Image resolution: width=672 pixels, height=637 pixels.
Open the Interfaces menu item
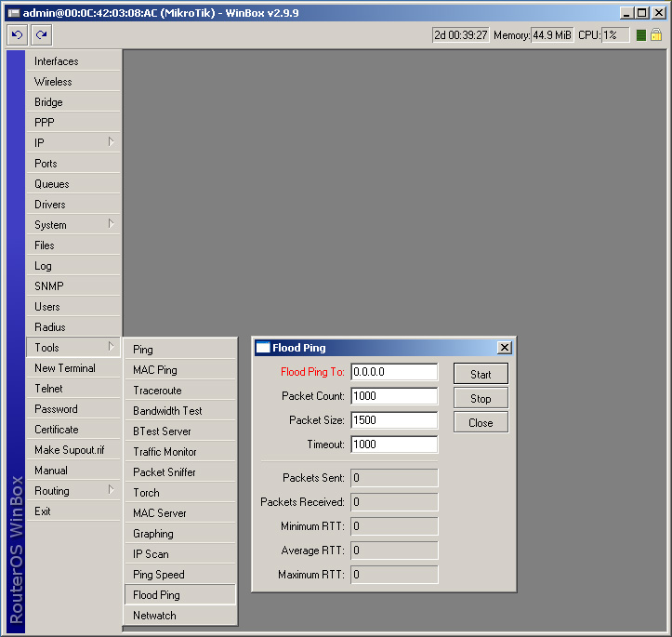click(73, 61)
